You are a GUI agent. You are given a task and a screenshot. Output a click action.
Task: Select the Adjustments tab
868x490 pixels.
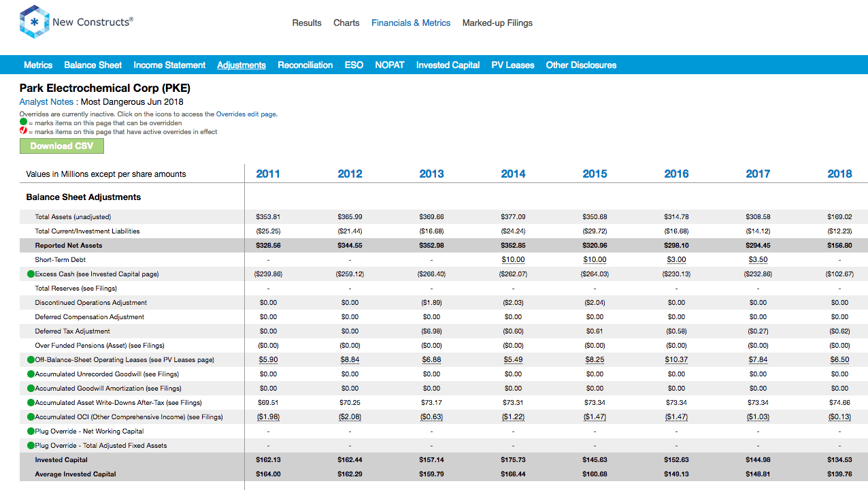tap(241, 65)
